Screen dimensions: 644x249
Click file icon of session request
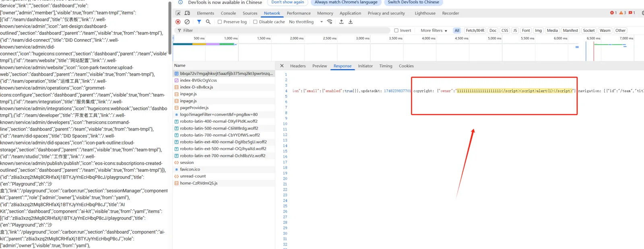coord(176,163)
